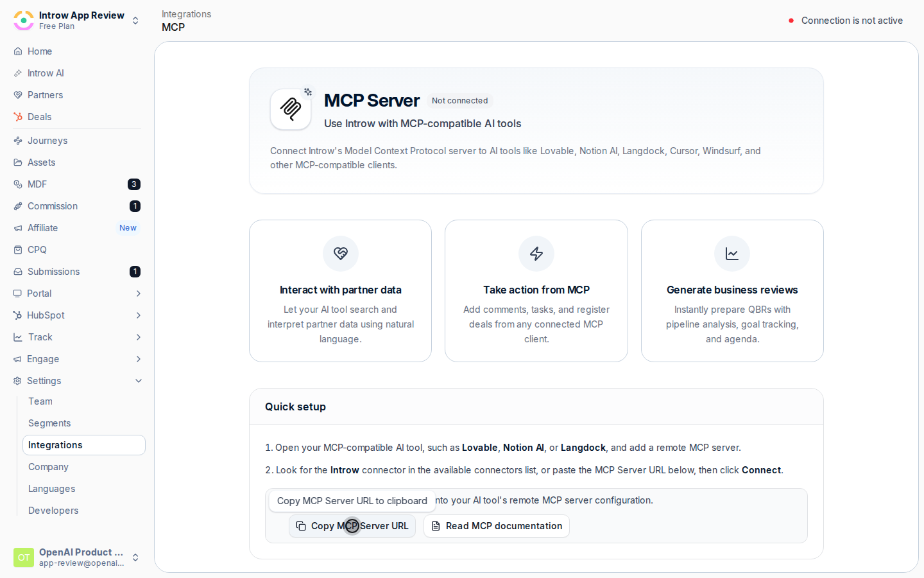This screenshot has width=924, height=578.
Task: Click the Affiliate megaphone icon
Action: 18,228
